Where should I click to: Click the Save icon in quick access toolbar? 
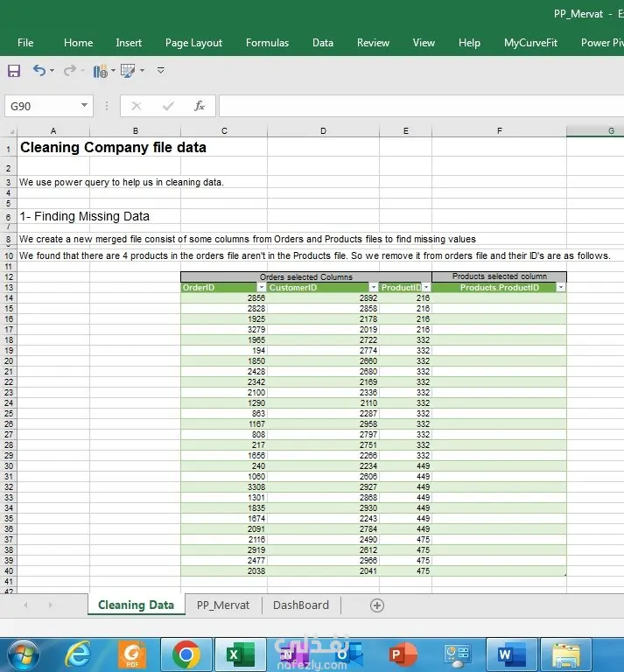coord(14,70)
